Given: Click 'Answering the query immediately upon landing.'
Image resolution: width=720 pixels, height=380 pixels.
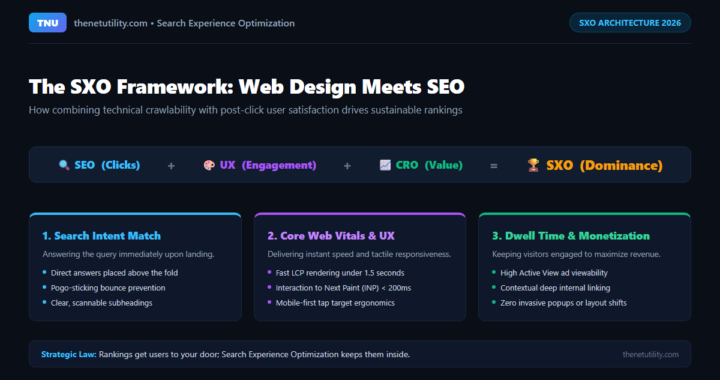Looking at the screenshot, I should 129,254.
